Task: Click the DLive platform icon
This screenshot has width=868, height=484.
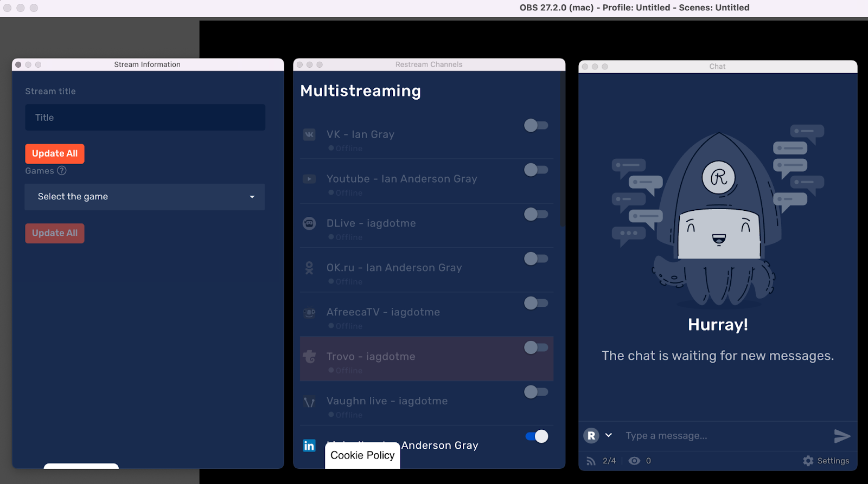Action: click(x=309, y=223)
